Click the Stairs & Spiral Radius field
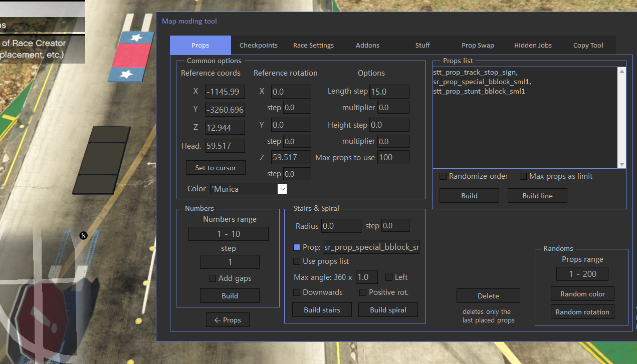The height and width of the screenshot is (364, 637). pos(341,226)
